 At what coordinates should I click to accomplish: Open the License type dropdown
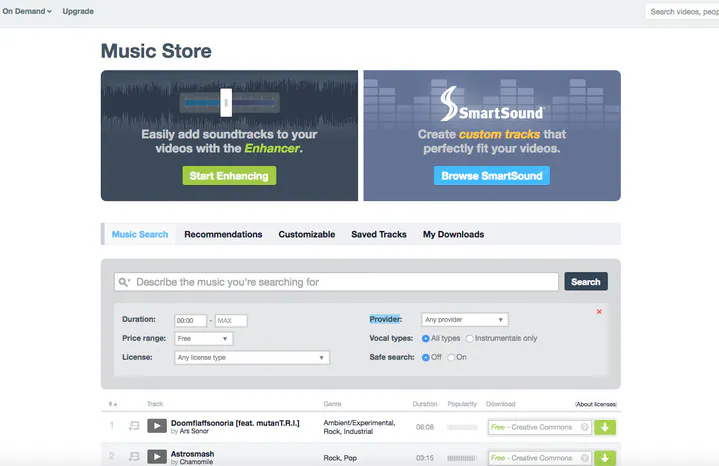tap(252, 357)
